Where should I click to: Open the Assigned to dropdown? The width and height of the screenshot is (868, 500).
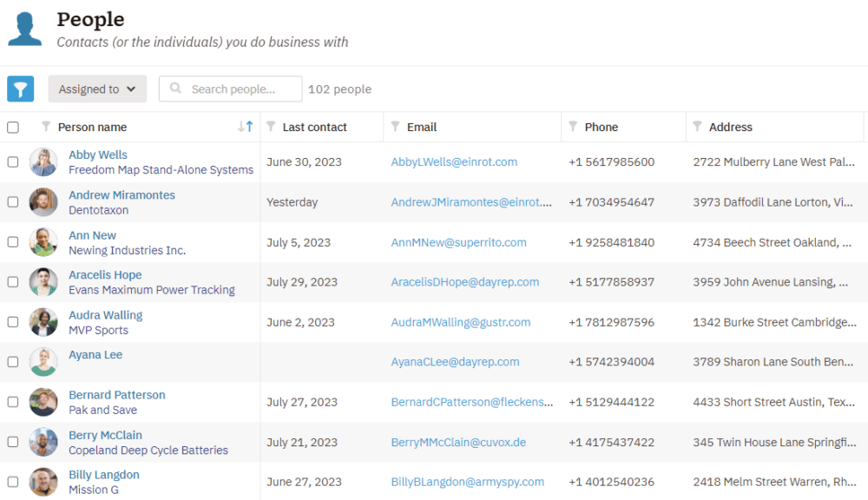[97, 89]
